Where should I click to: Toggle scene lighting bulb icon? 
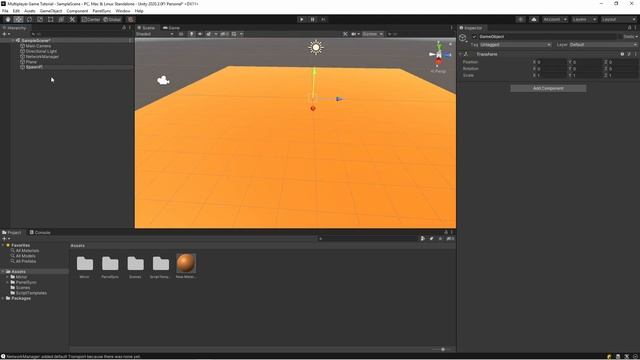coord(191,34)
